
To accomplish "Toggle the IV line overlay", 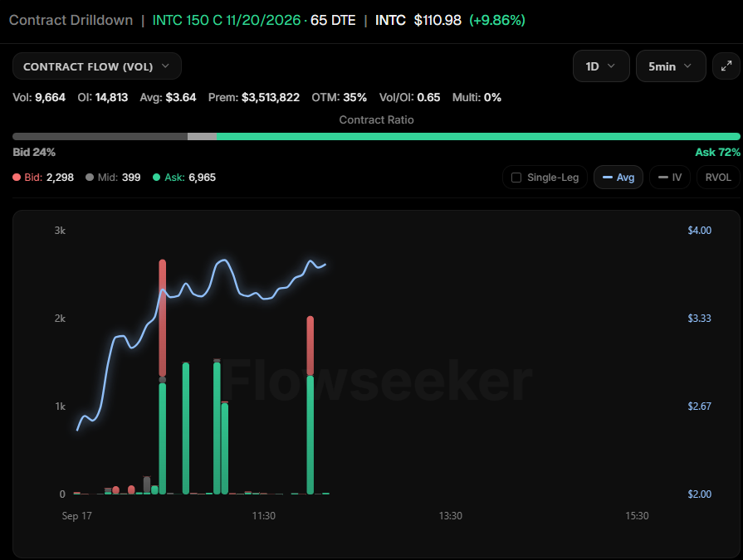I will coord(670,178).
